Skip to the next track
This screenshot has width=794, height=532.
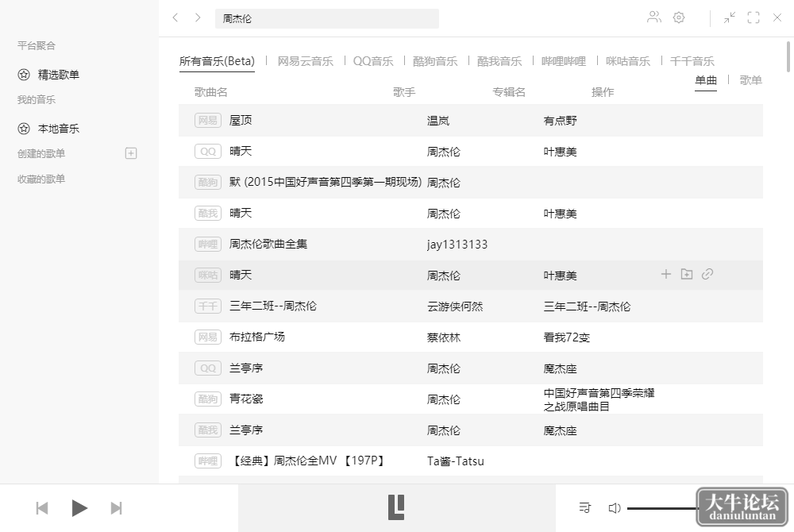117,508
